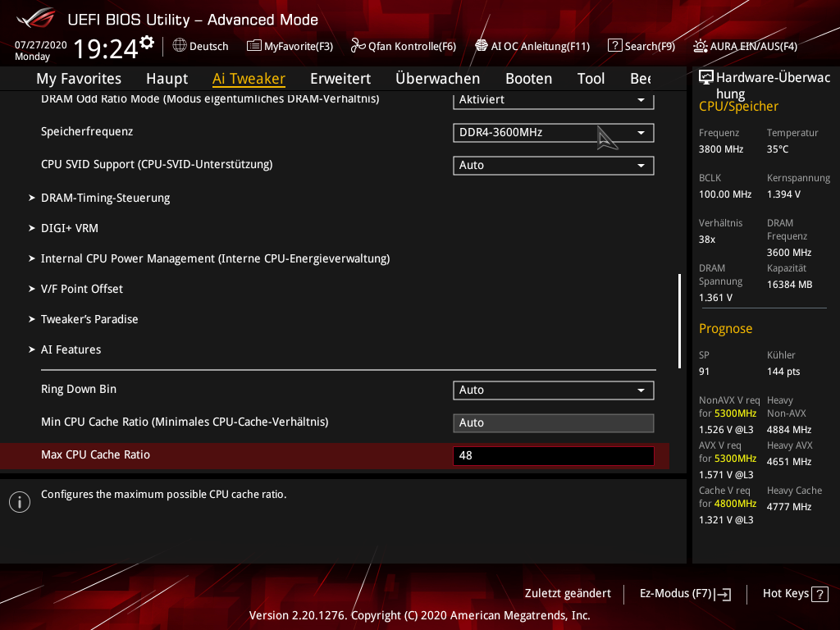The image size is (840, 630).
Task: Click the Prognose heading
Action: [725, 329]
